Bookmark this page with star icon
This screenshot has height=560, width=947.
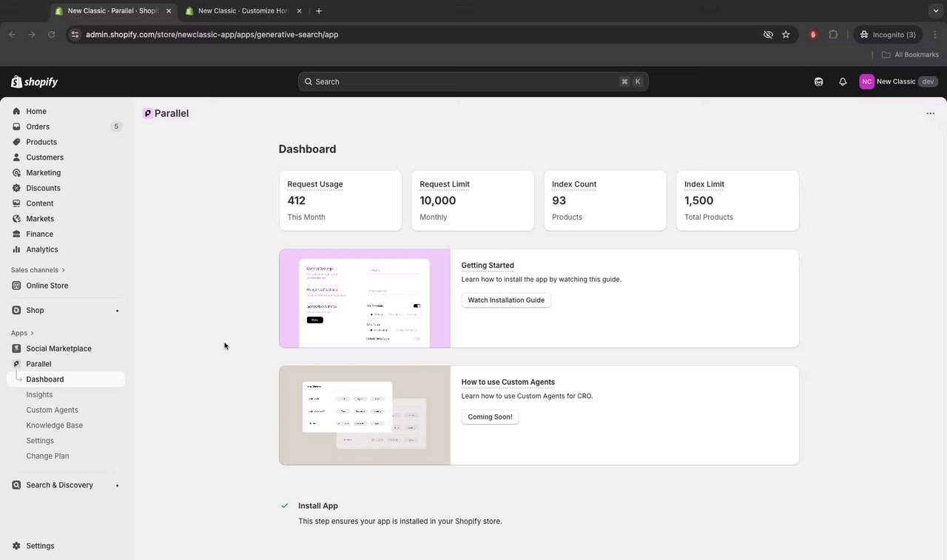pos(786,34)
